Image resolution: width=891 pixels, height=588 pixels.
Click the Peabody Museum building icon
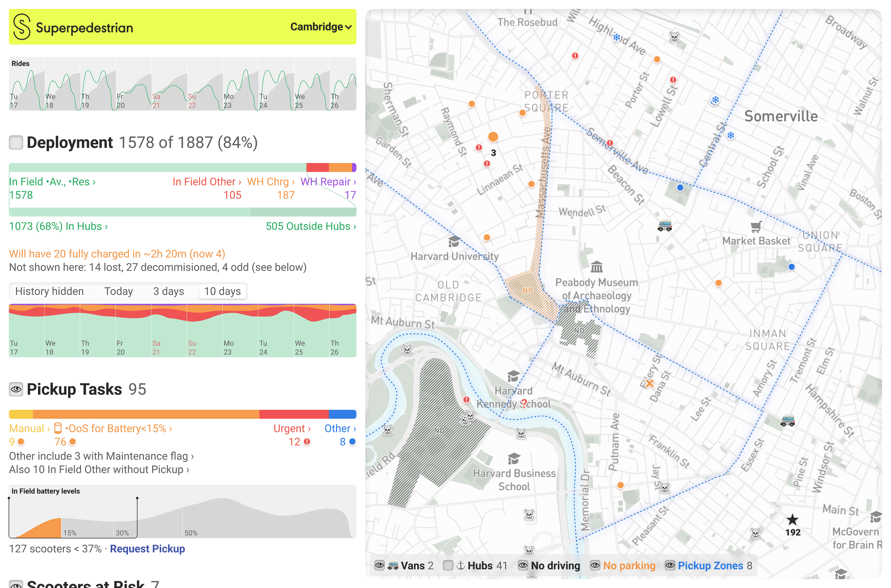pos(597,267)
